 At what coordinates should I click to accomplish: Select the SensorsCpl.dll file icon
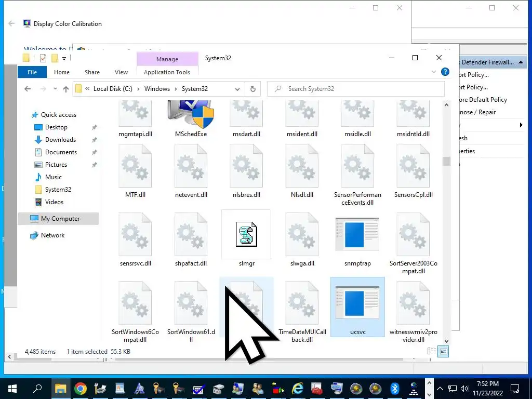pyautogui.click(x=413, y=166)
